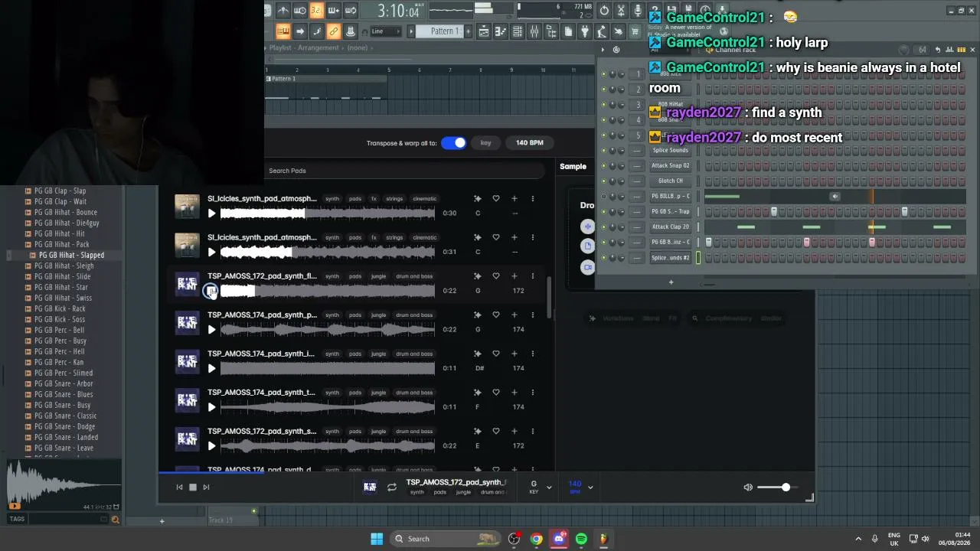Stop playback in the Splice player bar

point(193,487)
